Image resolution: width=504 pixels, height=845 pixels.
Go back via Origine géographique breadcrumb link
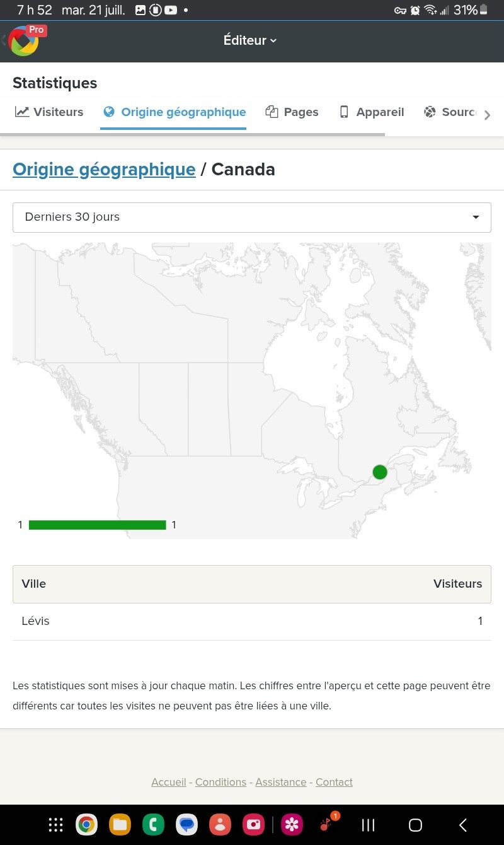click(x=104, y=169)
